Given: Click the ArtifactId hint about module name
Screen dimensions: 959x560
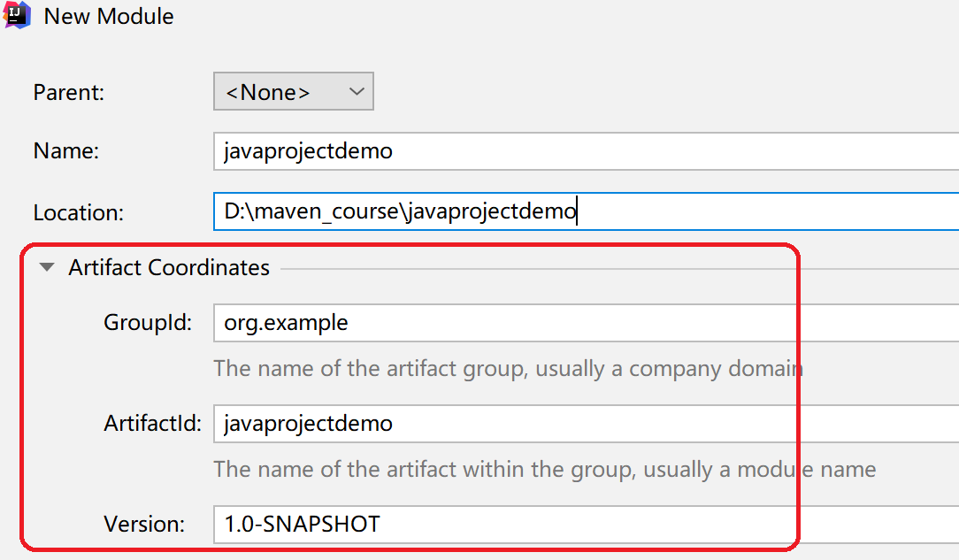Looking at the screenshot, I should [544, 469].
